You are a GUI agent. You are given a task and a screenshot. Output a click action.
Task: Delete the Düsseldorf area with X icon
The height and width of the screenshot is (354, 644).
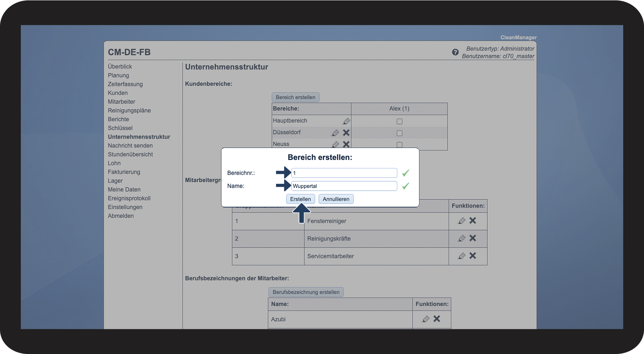point(346,133)
